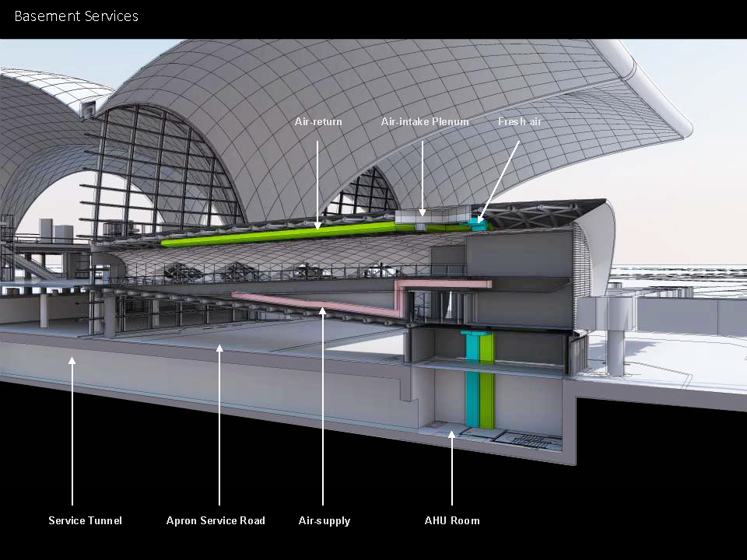Select the 'Air-return' label
This screenshot has width=747, height=560.
coord(318,121)
